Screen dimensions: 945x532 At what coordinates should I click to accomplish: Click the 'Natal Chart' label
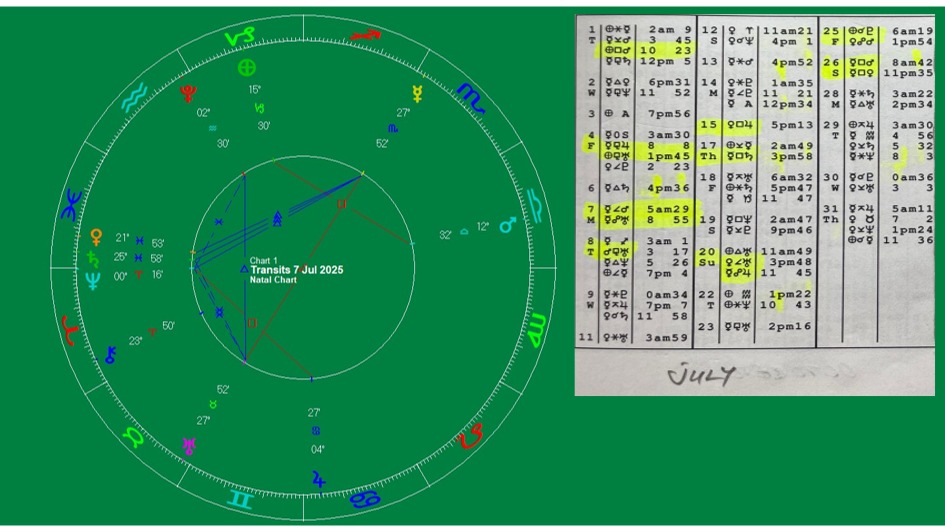click(273, 280)
